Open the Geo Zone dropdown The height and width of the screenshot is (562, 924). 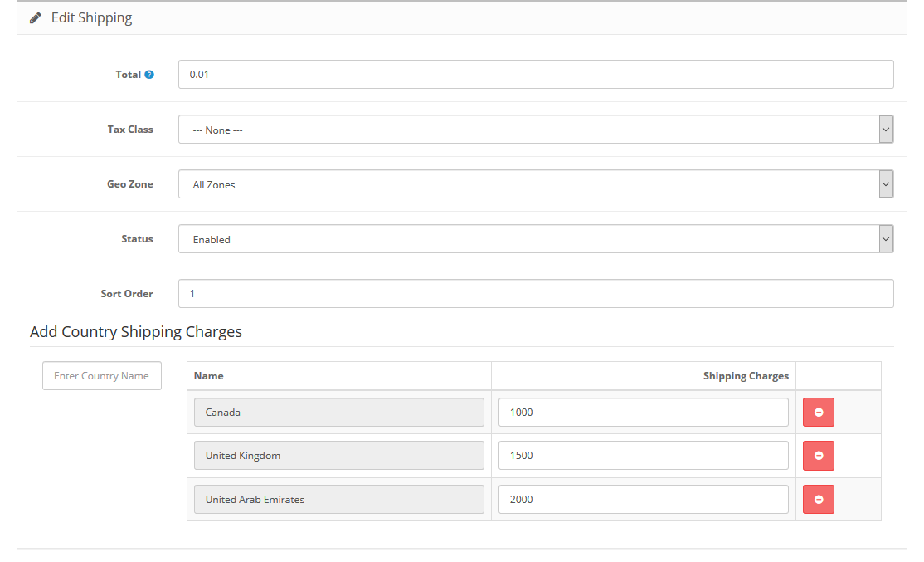click(536, 184)
